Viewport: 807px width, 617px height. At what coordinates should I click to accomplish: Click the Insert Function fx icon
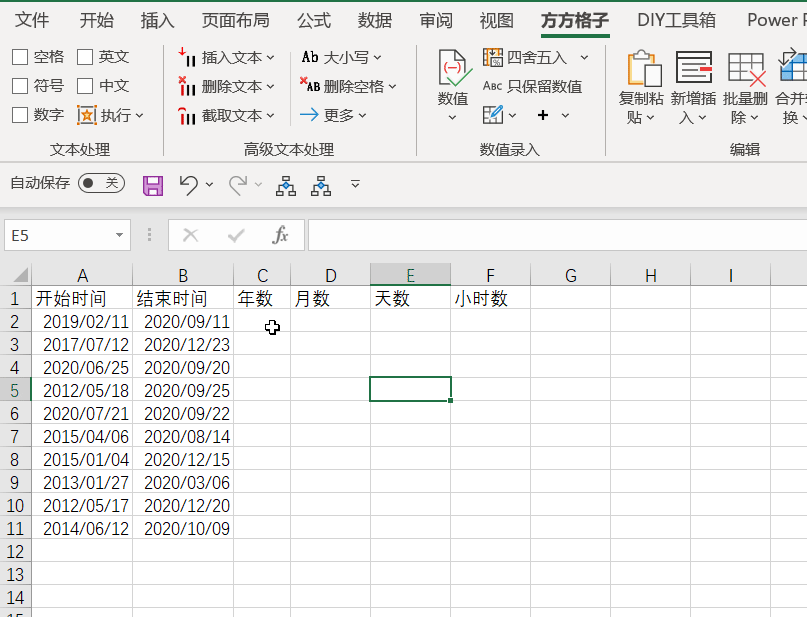pos(281,235)
